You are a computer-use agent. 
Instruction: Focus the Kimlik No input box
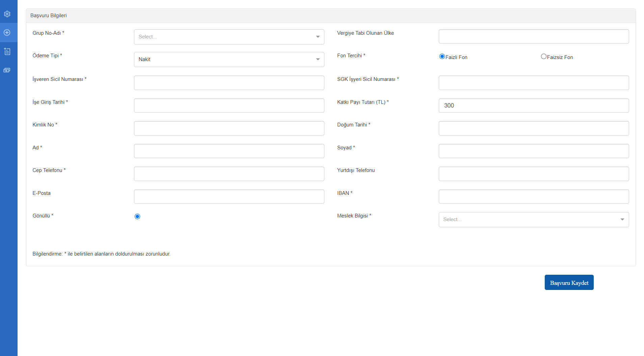[229, 128]
